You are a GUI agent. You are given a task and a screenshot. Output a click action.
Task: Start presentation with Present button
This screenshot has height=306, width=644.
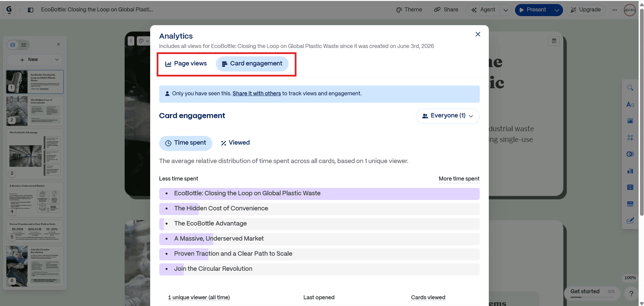[x=533, y=10]
